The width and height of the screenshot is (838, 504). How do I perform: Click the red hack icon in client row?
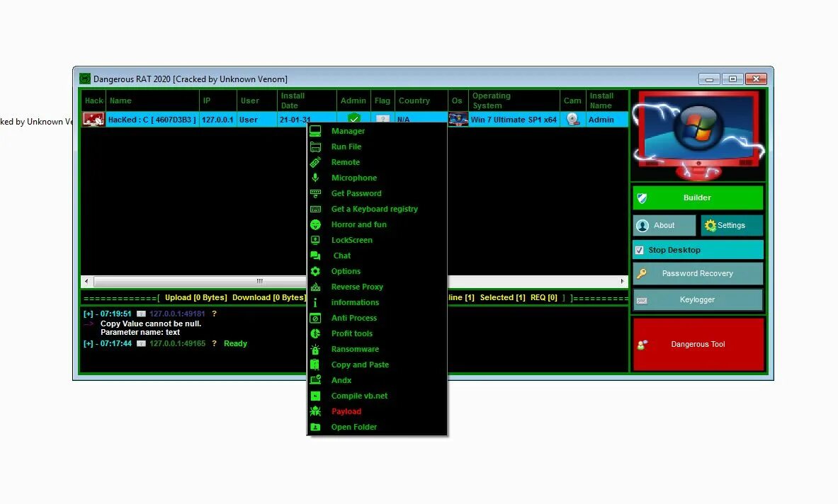click(x=93, y=120)
